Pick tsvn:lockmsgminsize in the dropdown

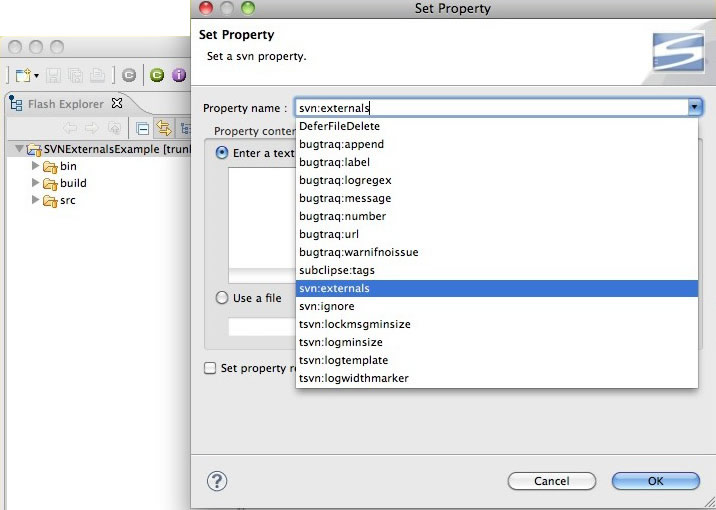pyautogui.click(x=497, y=324)
